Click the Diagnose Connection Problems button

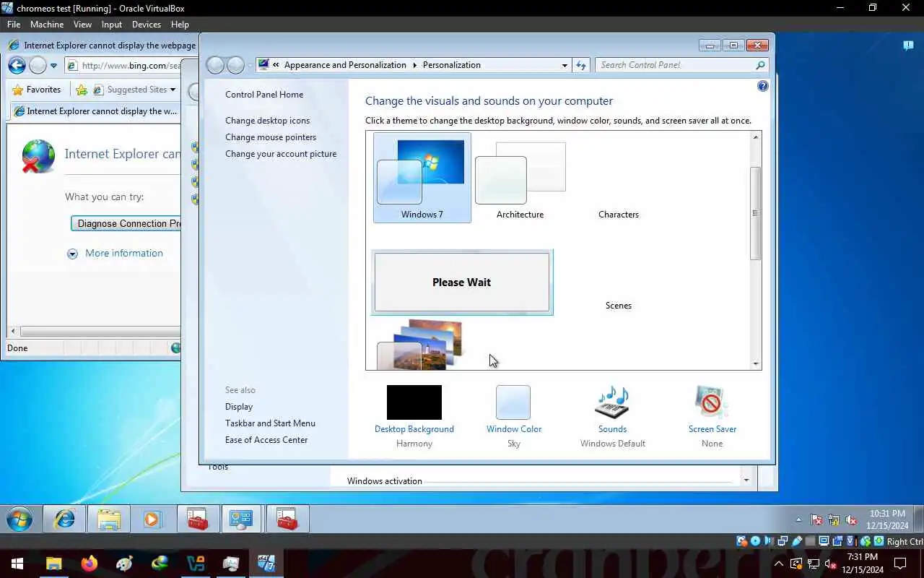click(126, 223)
